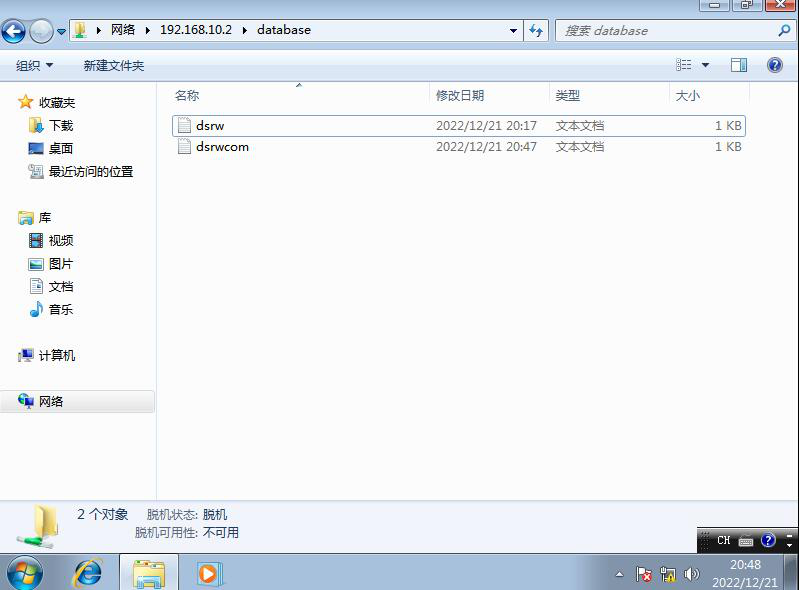Select the dsrw file icon

pos(184,125)
